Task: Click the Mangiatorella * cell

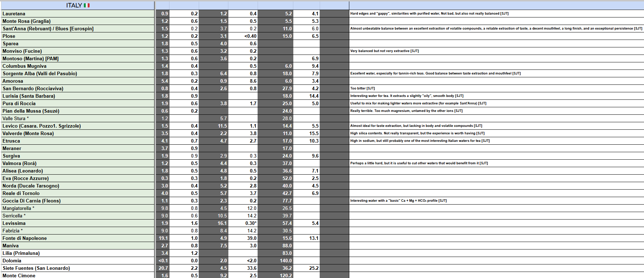Action: click(77, 208)
